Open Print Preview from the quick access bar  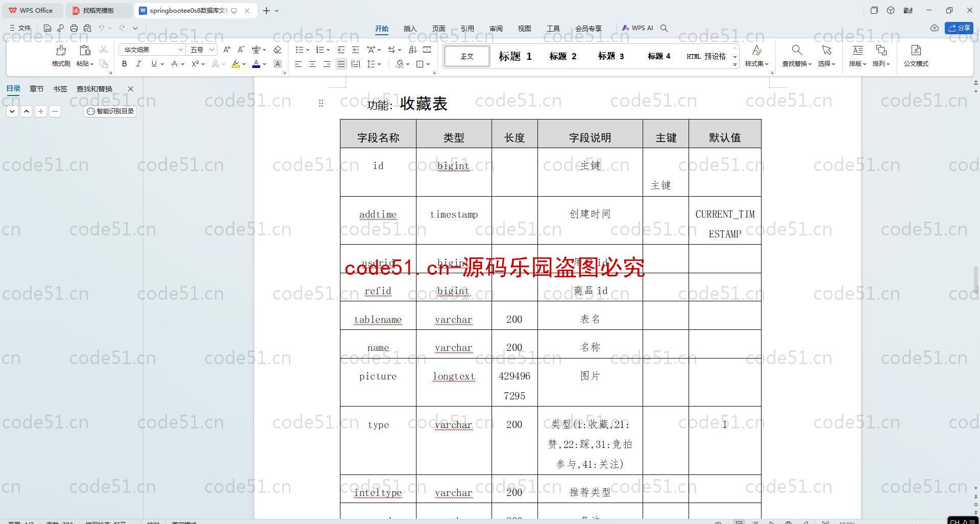87,28
